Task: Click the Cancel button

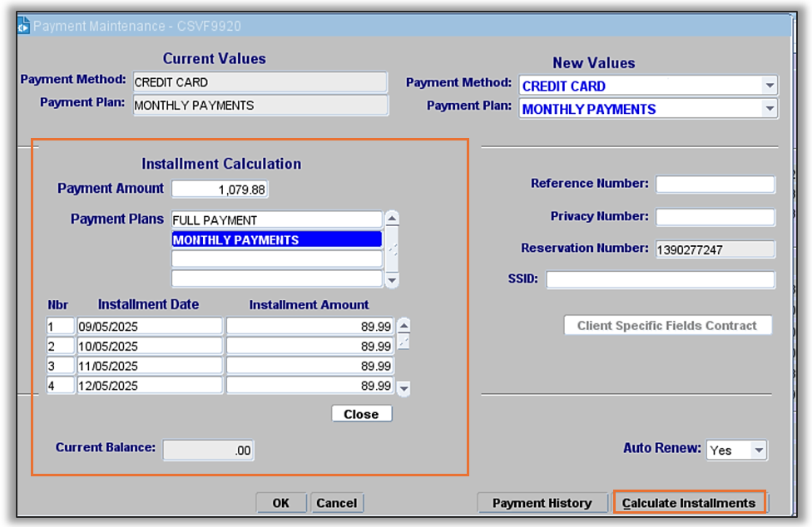Action: click(x=337, y=503)
